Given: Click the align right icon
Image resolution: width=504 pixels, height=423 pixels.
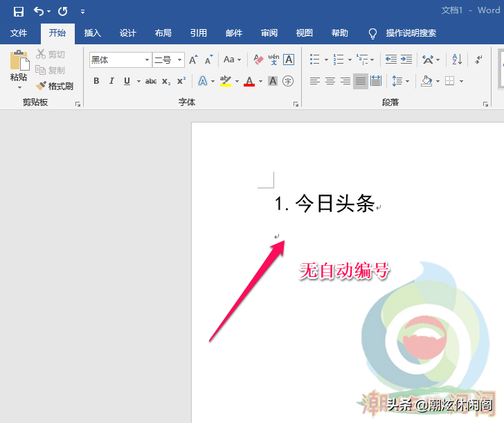Looking at the screenshot, I should (345, 81).
